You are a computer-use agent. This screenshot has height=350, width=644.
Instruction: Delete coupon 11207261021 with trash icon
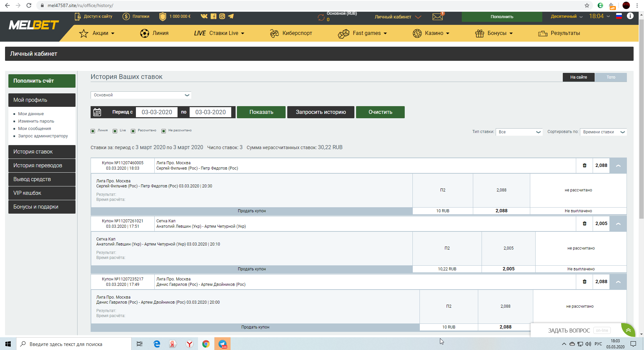(585, 223)
